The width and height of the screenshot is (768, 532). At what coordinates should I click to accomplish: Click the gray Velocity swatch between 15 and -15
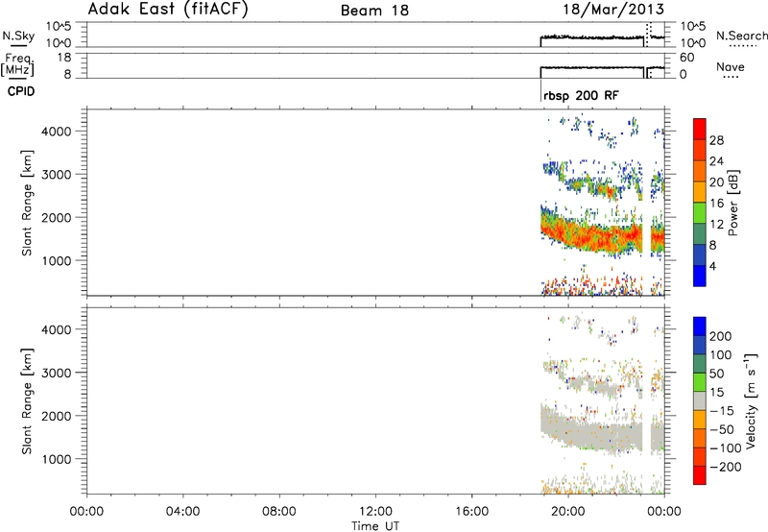pyautogui.click(x=700, y=401)
